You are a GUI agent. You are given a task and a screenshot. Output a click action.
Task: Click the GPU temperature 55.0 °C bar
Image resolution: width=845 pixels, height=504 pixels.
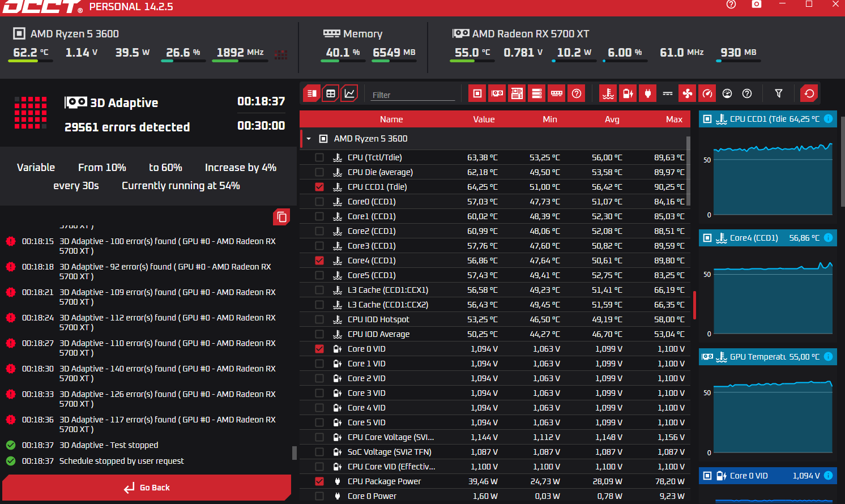tap(472, 61)
